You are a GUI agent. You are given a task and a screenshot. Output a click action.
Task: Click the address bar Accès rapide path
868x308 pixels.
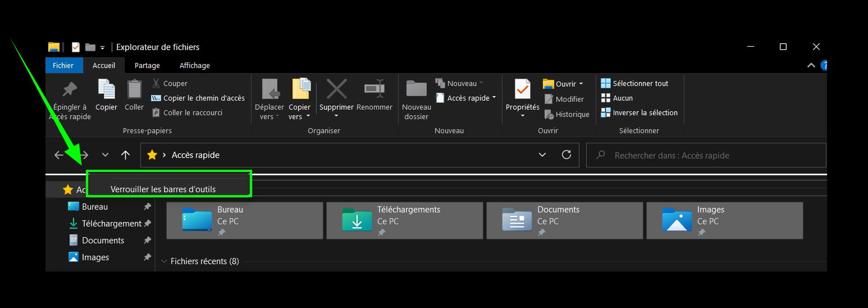coord(195,155)
